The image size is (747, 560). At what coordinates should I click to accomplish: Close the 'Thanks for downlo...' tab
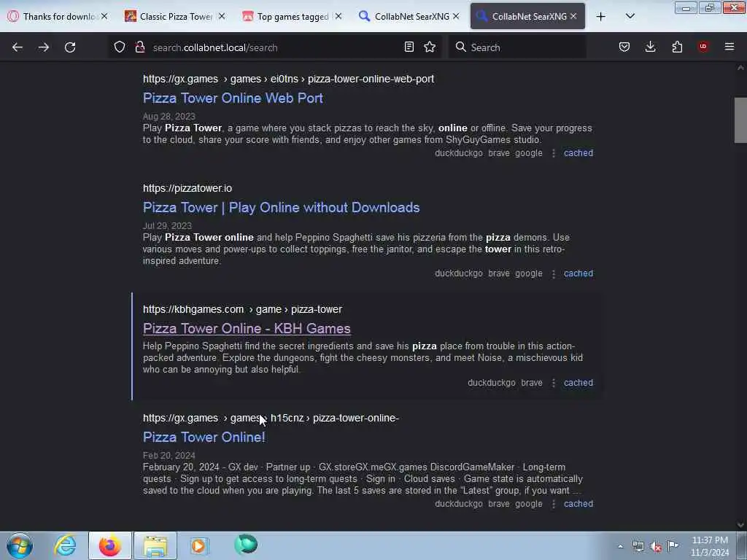(x=104, y=16)
